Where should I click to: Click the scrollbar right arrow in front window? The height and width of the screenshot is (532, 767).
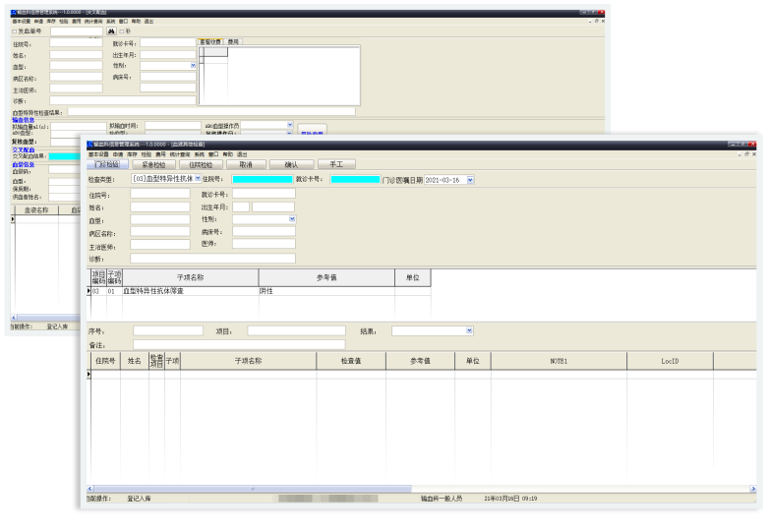click(x=753, y=489)
